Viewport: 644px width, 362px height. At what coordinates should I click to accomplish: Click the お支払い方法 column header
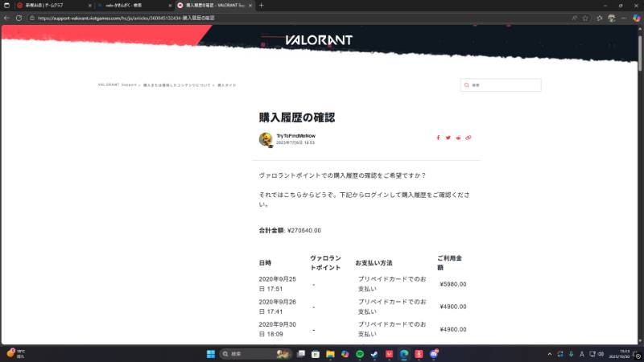click(374, 263)
